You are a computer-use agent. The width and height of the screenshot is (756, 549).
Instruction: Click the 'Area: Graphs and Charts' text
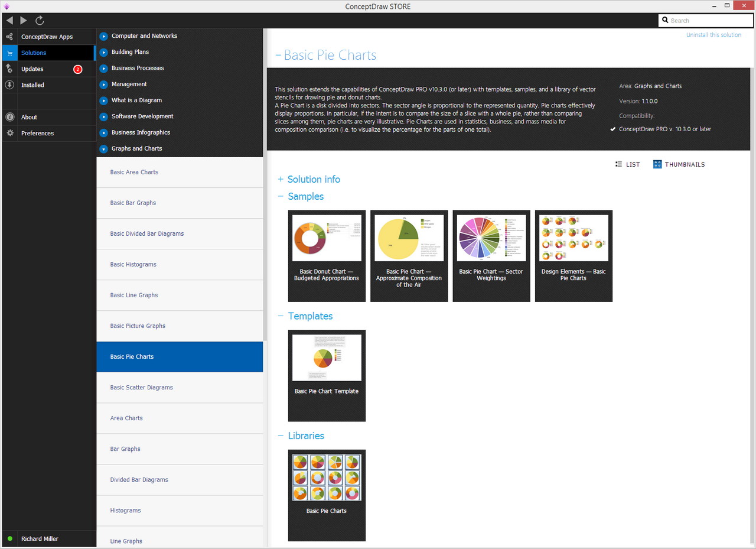(650, 86)
